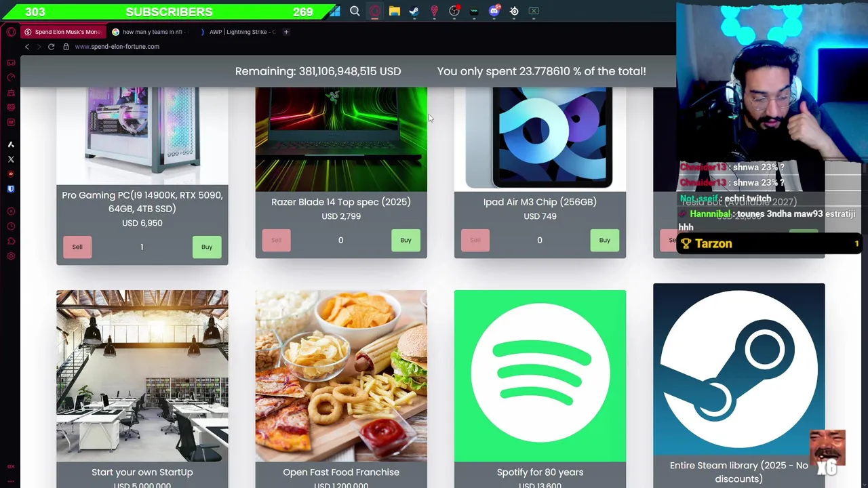This screenshot has width=868, height=488.
Task: Go back to previous page
Action: (x=27, y=47)
